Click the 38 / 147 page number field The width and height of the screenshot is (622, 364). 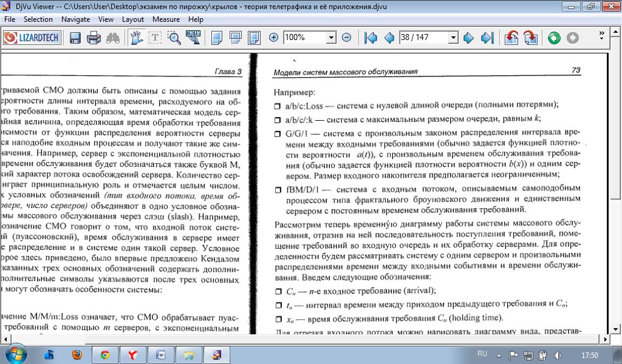(x=424, y=38)
